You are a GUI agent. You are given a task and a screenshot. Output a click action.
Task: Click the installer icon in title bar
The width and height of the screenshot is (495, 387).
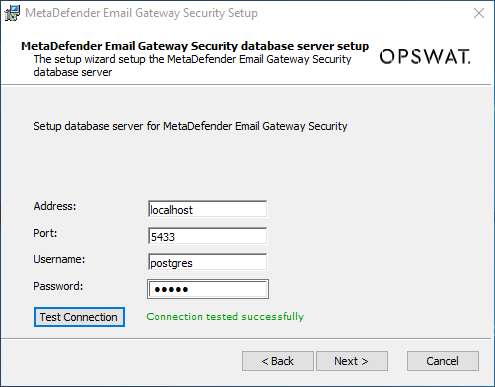tap(12, 13)
